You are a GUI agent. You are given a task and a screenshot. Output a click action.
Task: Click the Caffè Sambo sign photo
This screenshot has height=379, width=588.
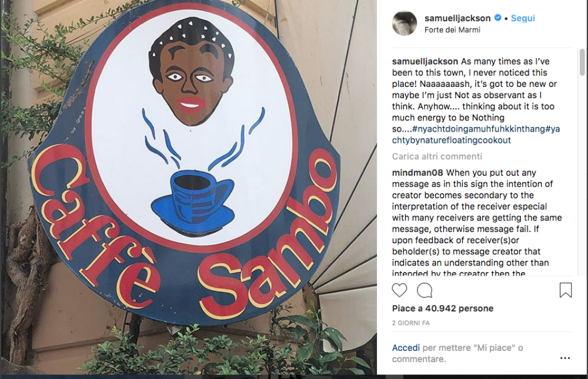pos(188,187)
